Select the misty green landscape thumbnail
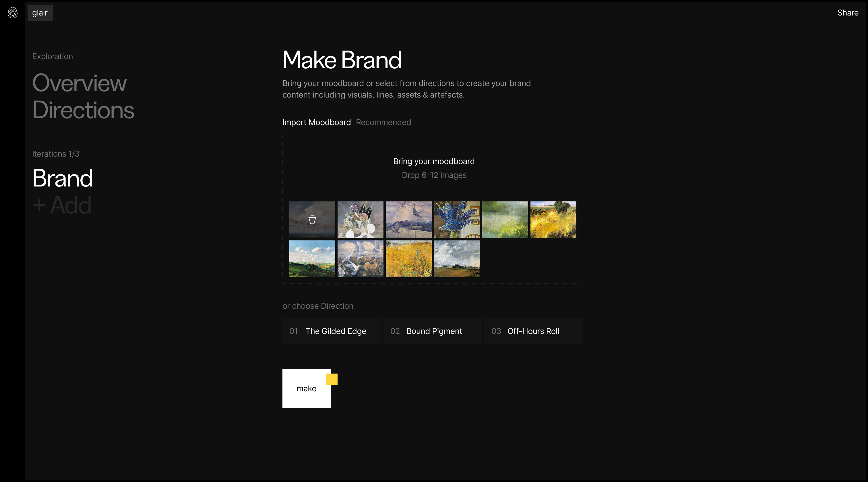 point(505,219)
